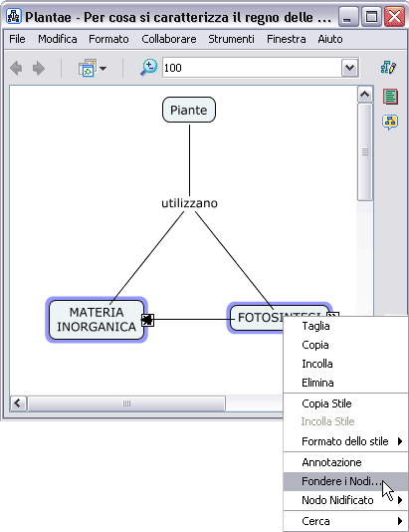Viewport: 409px width, 532px height.
Task: Click the vertical scrollbar up arrow
Action: pos(364,95)
